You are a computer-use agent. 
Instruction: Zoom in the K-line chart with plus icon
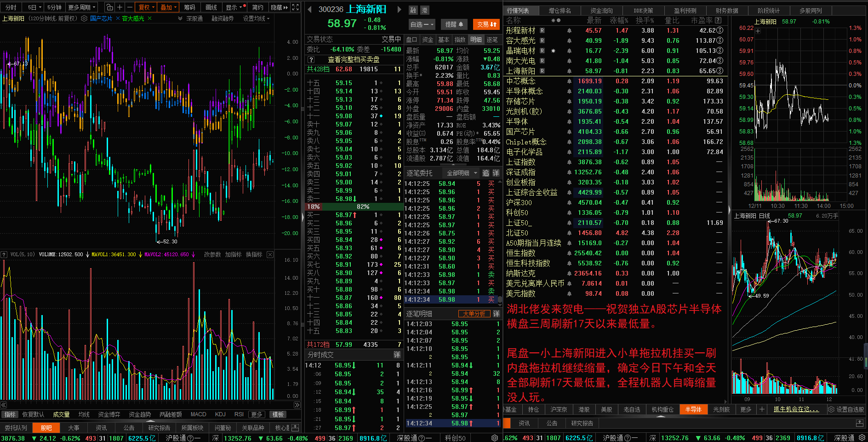click(x=120, y=7)
